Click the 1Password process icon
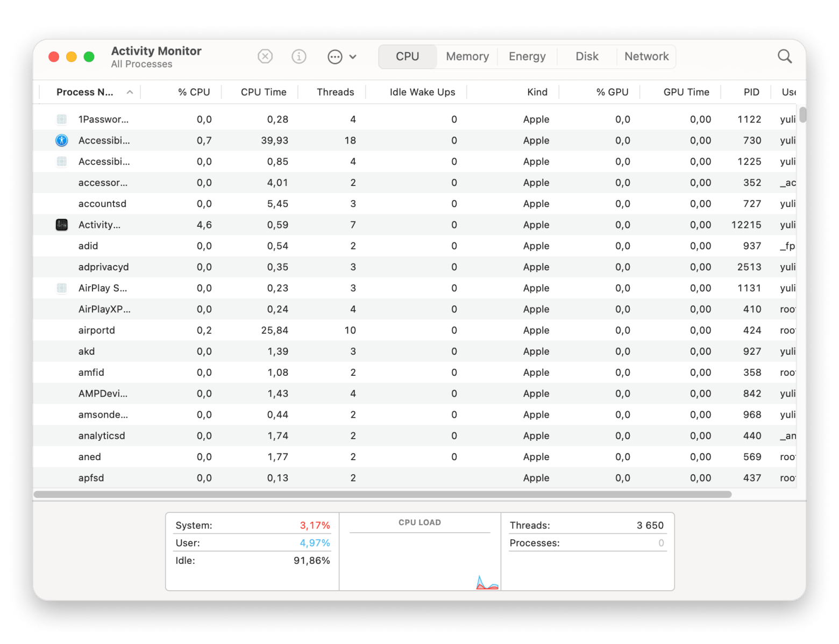Screen dimensions: 839x644 pos(62,119)
